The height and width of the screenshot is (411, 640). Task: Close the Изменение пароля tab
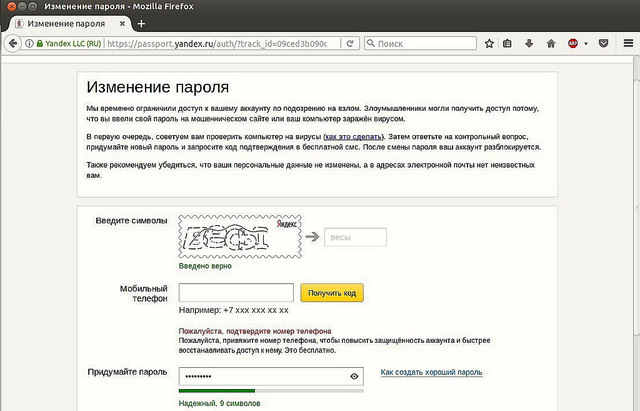point(122,24)
